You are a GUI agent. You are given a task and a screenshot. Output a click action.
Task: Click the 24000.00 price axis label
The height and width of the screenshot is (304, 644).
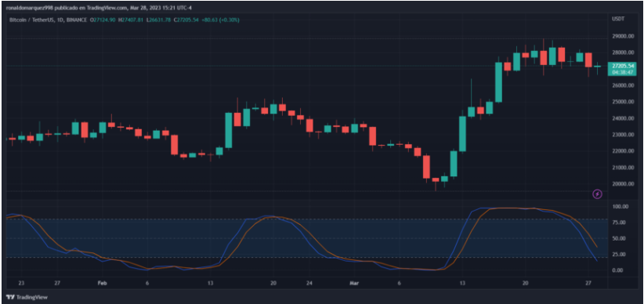tap(623, 118)
